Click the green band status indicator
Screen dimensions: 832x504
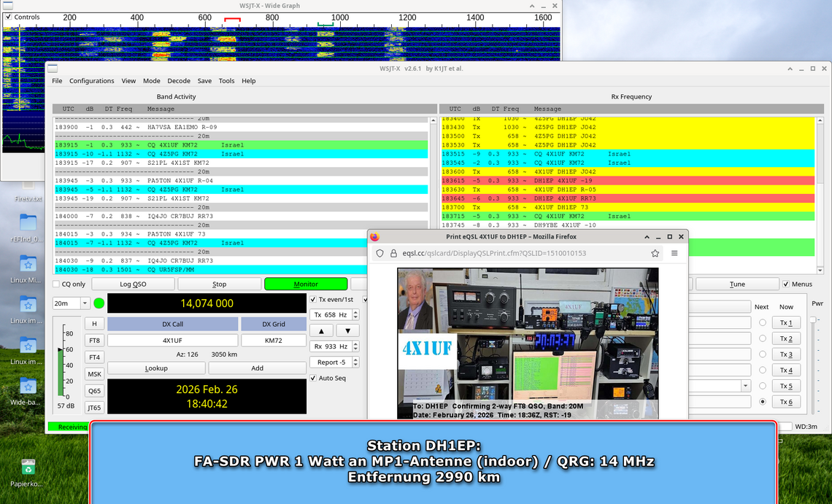(99, 303)
